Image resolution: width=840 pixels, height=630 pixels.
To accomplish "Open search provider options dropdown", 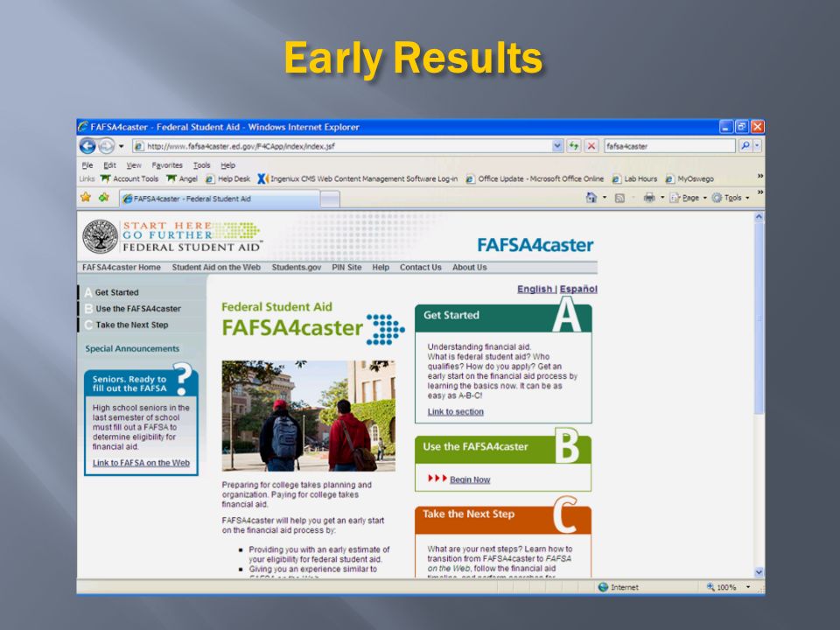I will tap(758, 146).
